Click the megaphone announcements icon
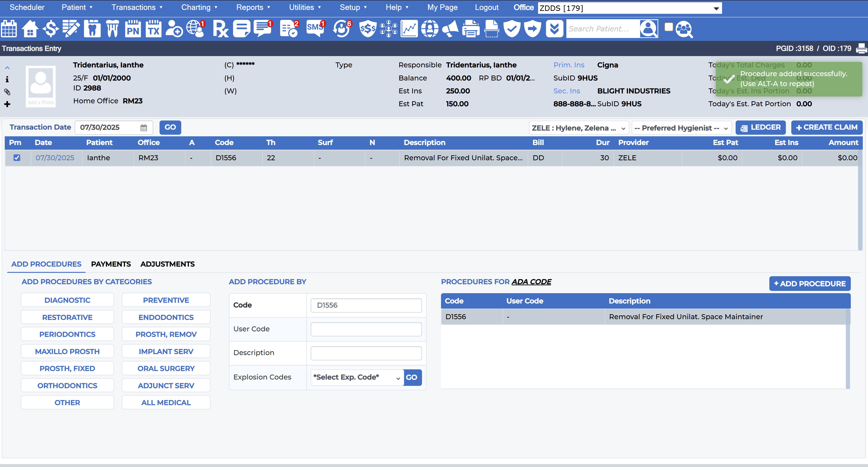 [x=450, y=29]
